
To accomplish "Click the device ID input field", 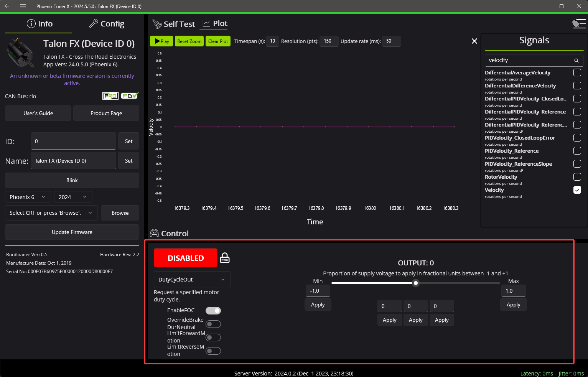I will (x=73, y=141).
